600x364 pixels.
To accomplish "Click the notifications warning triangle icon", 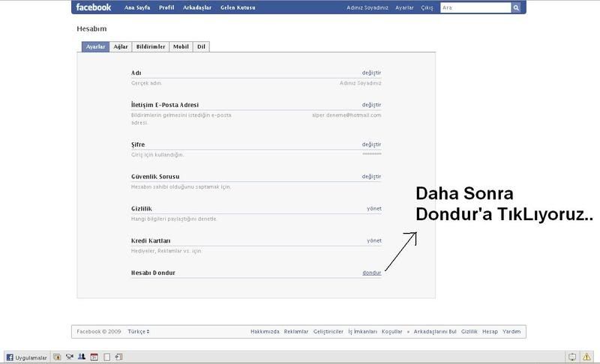I will click(586, 357).
